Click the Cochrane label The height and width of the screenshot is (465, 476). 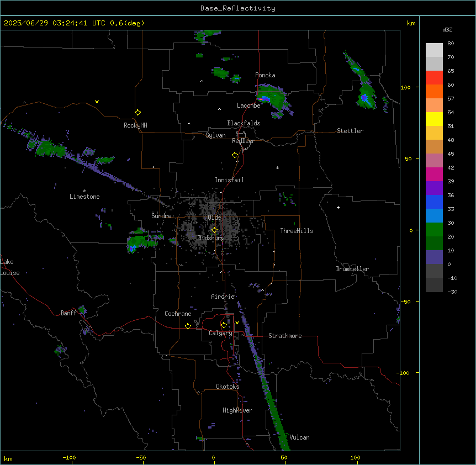pos(178,314)
